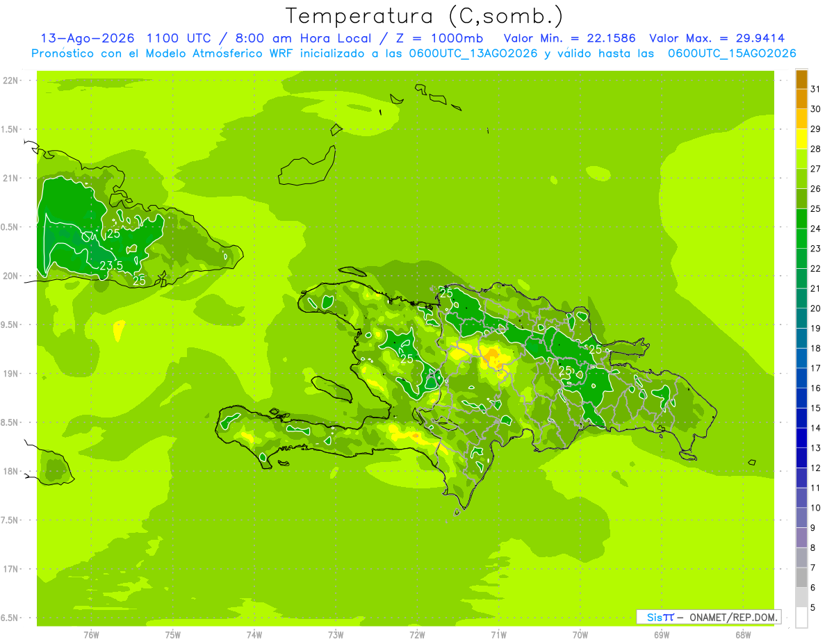Click the 23.5 contour label over Cuba
Viewport: 834px width, 644px height.
(x=111, y=265)
